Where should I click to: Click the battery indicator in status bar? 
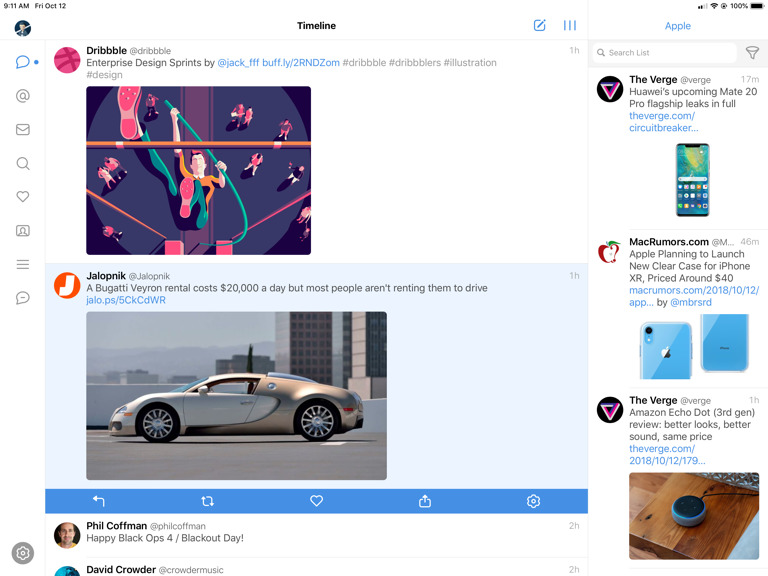coord(757,6)
